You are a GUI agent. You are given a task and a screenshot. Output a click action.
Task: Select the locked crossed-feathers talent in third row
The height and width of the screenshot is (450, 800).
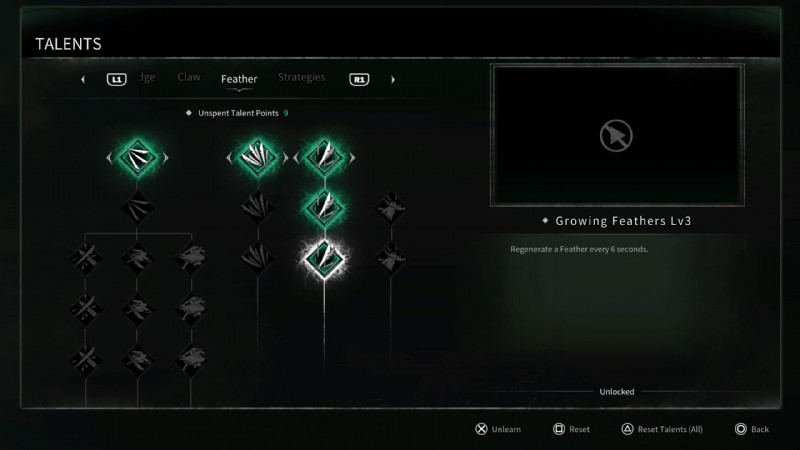[85, 258]
